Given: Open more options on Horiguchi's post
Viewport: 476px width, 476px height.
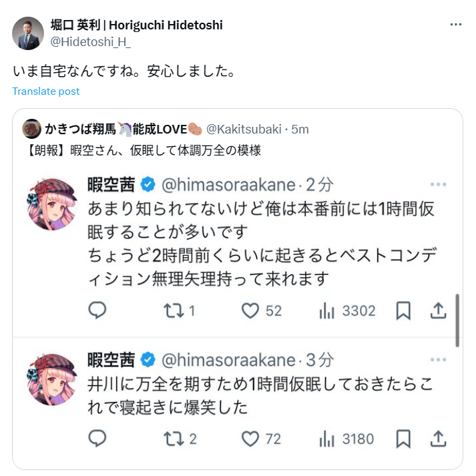Looking at the screenshot, I should 455,25.
